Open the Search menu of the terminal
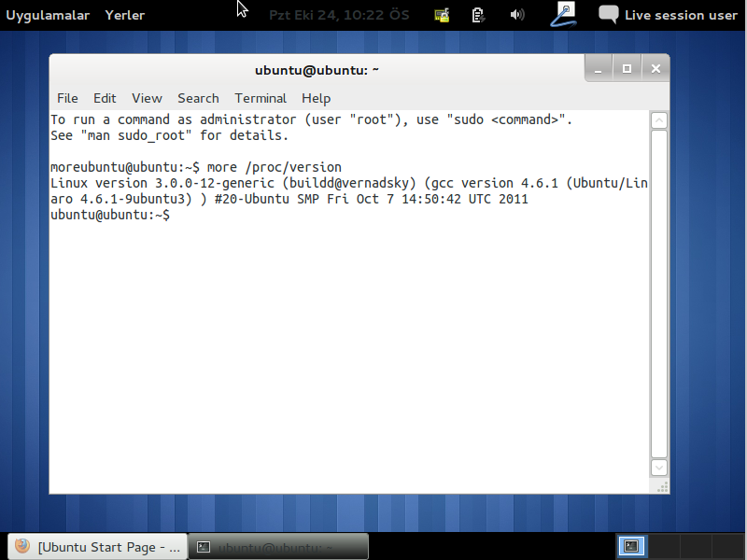This screenshot has height=560, width=747. point(198,98)
